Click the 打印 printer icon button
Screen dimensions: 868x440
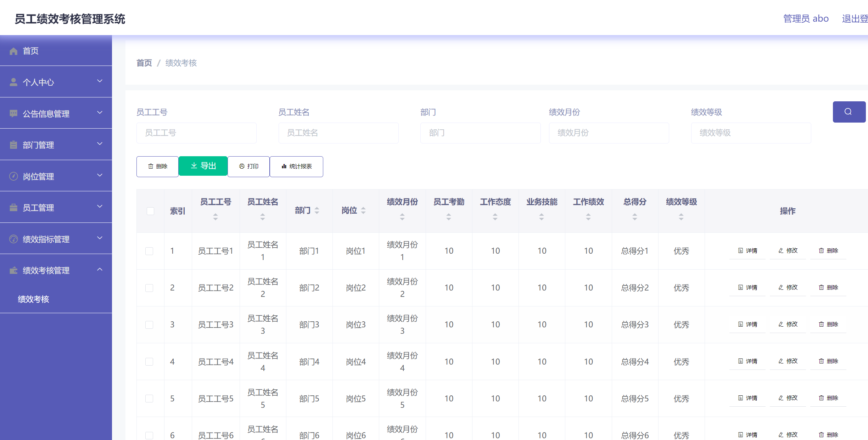pyautogui.click(x=242, y=166)
